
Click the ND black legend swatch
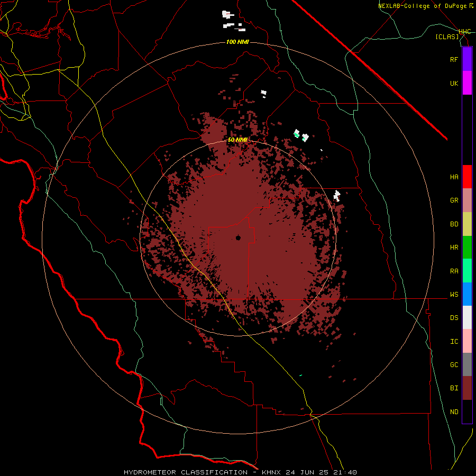pos(467,411)
